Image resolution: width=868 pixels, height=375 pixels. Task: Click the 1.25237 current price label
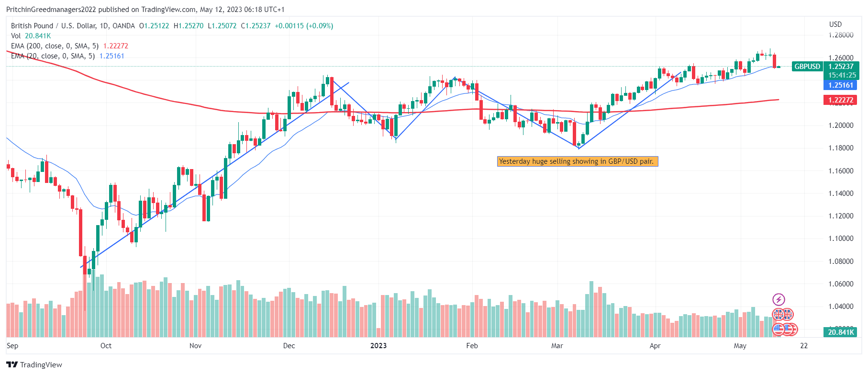click(x=841, y=67)
